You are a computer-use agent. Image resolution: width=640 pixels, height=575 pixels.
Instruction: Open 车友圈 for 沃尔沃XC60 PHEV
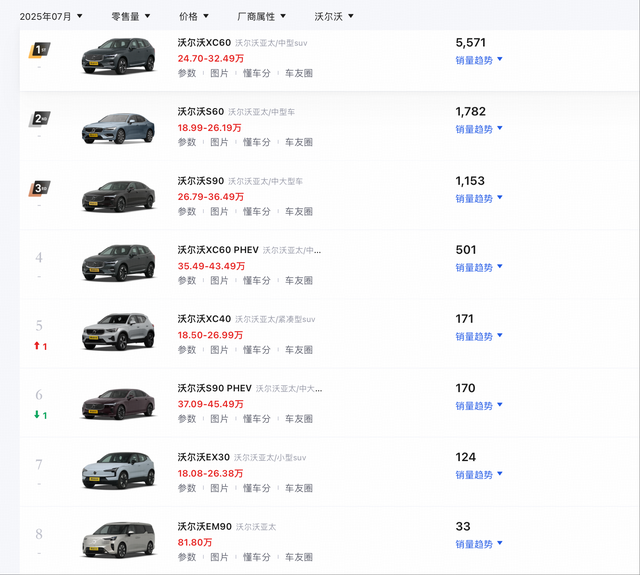click(299, 281)
